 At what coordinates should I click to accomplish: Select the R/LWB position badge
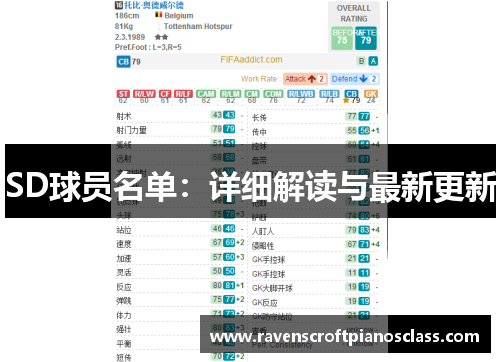[301, 94]
